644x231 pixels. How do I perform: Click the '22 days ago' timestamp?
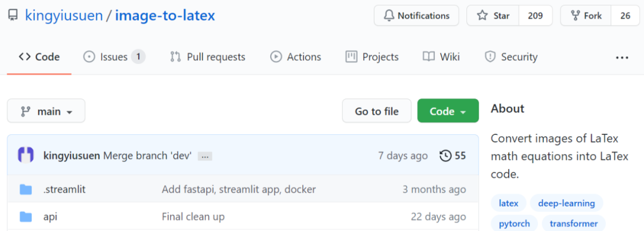438,217
